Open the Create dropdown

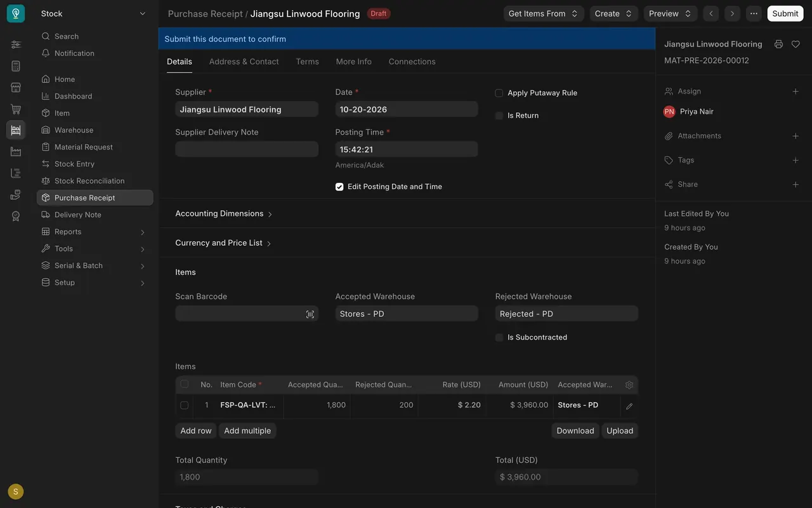(x=614, y=13)
